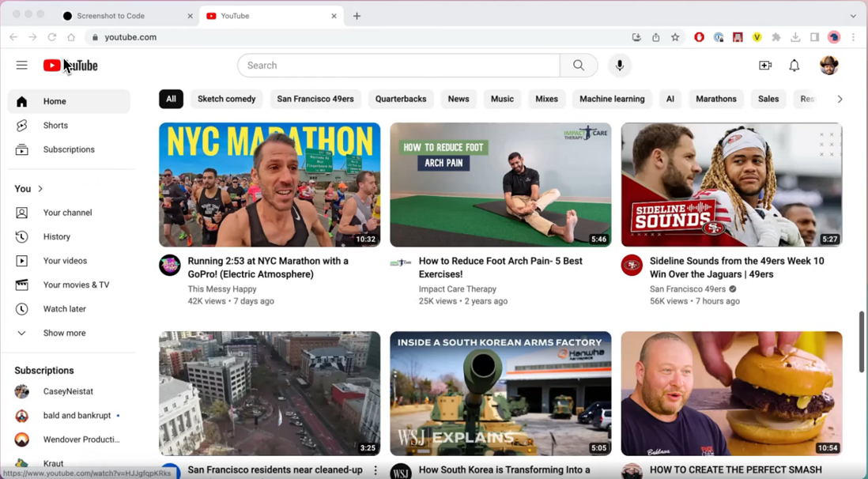The width and height of the screenshot is (868, 479).
Task: Select the AI chip
Action: [670, 99]
